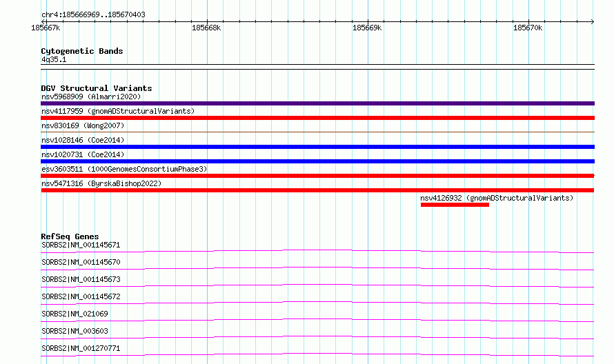Click the NM_003603 magenta intron line
The image size is (614, 364).
coord(317,336)
